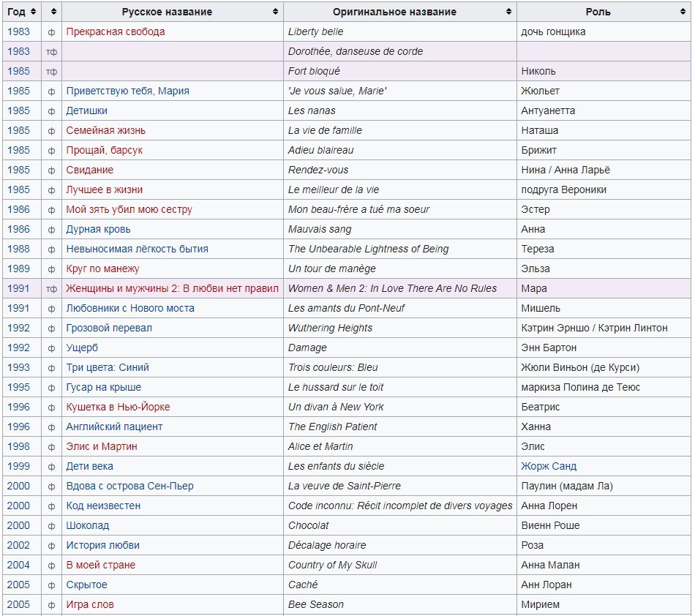Open Любовники с Нового моста article

click(x=130, y=308)
